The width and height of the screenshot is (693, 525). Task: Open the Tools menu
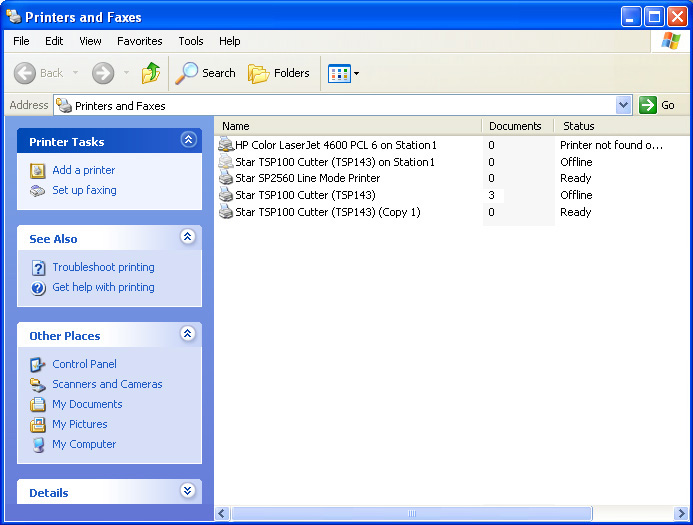[x=191, y=41]
